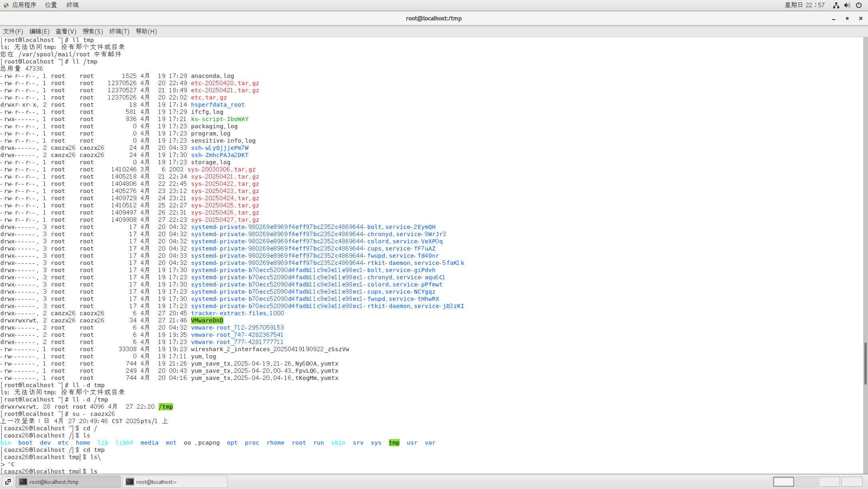Image resolution: width=868 pixels, height=489 pixels.
Task: Open the 编辑(E) menu
Action: 39,31
